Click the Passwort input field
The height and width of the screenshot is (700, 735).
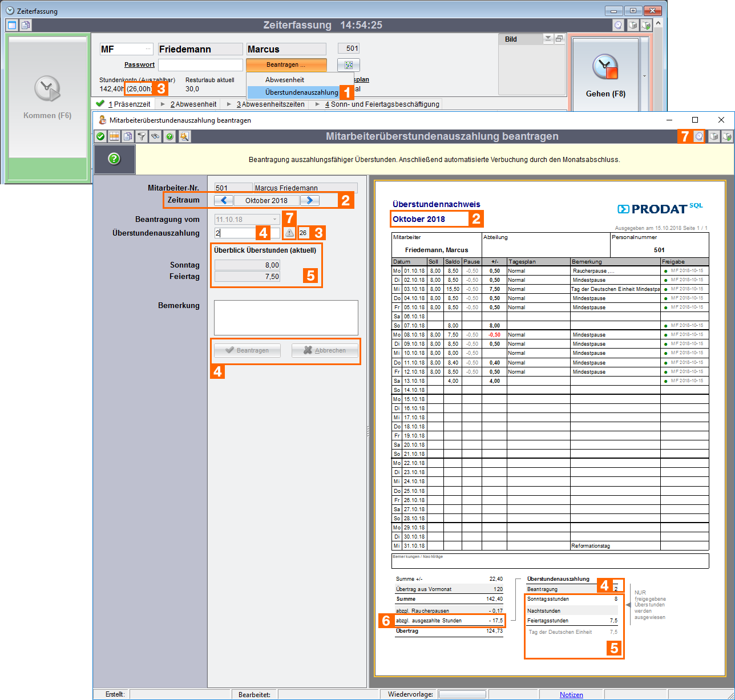(200, 65)
